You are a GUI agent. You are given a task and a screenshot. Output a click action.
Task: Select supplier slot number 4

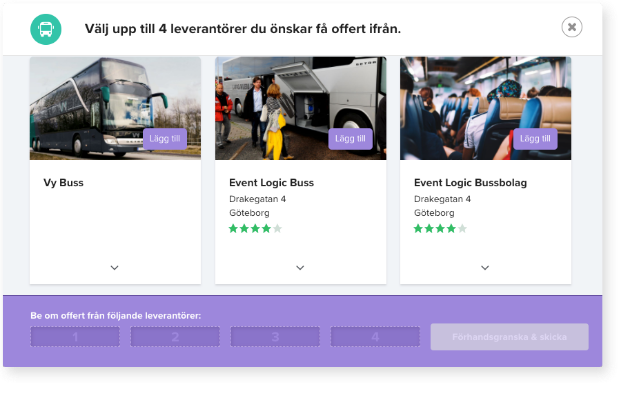[375, 337]
